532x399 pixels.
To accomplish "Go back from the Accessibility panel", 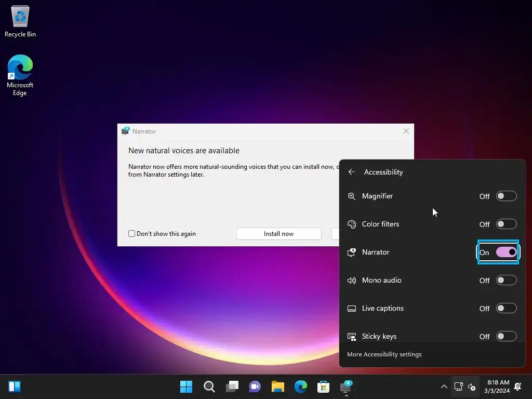I will pyautogui.click(x=352, y=172).
